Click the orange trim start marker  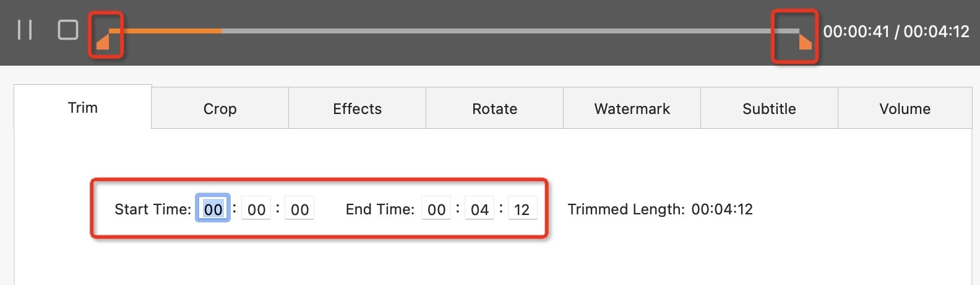click(x=103, y=41)
